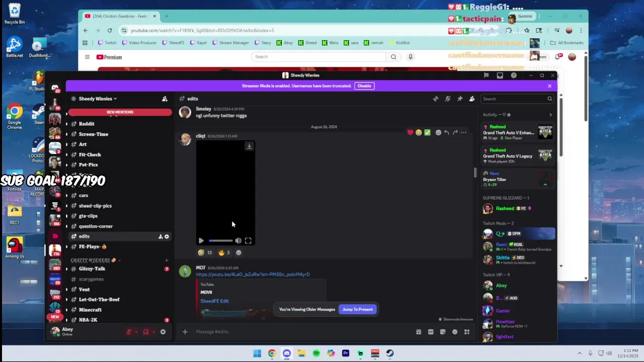Open Discord inbox icon in title bar
This screenshot has height=362, width=644.
coord(500,75)
